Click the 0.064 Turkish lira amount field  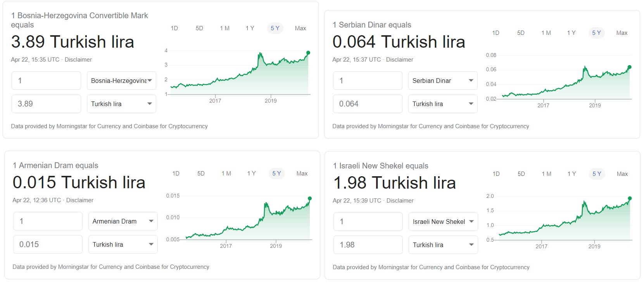[x=368, y=104]
